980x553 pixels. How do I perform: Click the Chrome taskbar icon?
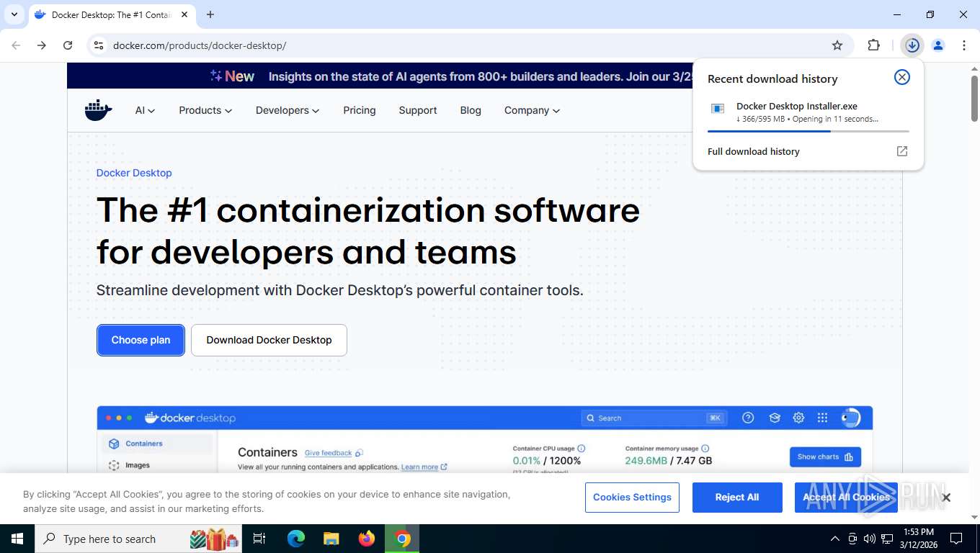click(402, 539)
